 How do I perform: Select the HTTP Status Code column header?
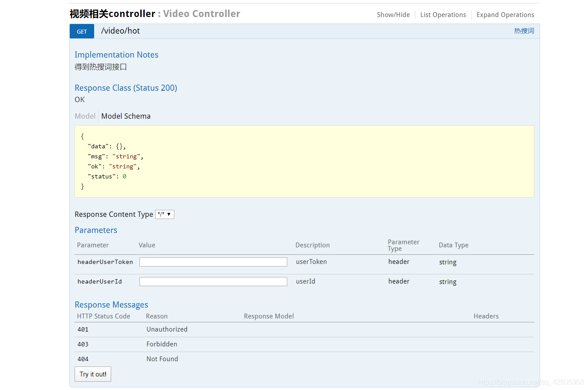pyautogui.click(x=104, y=316)
